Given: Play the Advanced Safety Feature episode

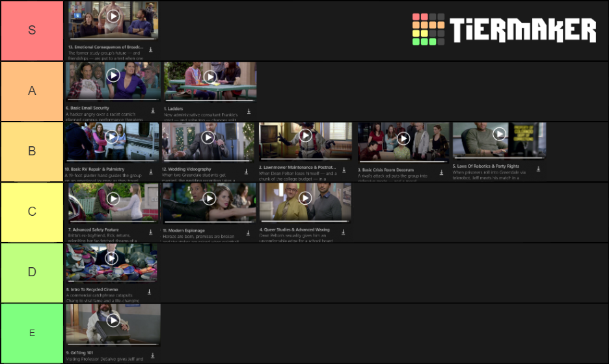Looking at the screenshot, I should (x=113, y=198).
